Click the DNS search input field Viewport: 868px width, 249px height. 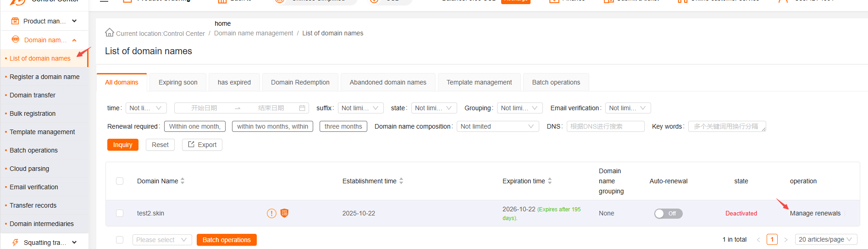[x=605, y=126]
